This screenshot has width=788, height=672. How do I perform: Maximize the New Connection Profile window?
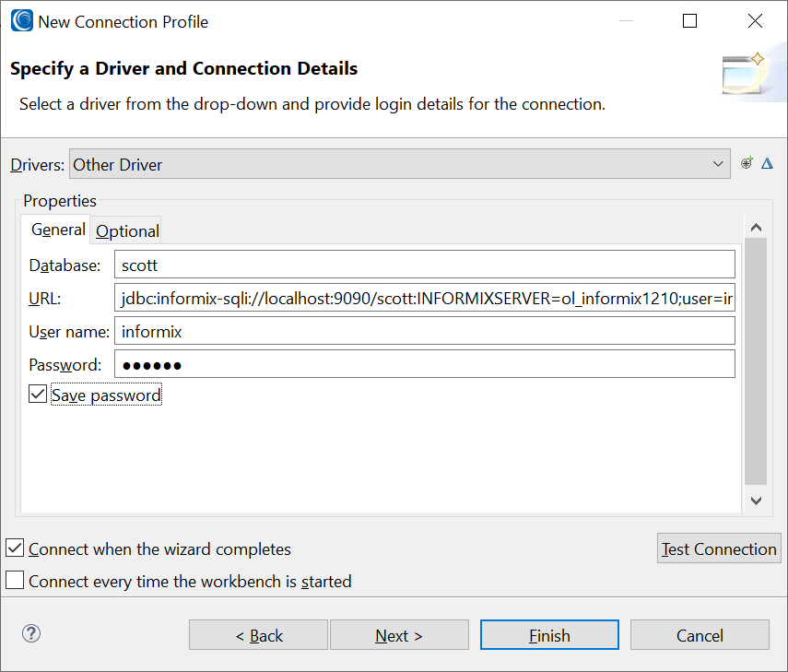[x=689, y=21]
